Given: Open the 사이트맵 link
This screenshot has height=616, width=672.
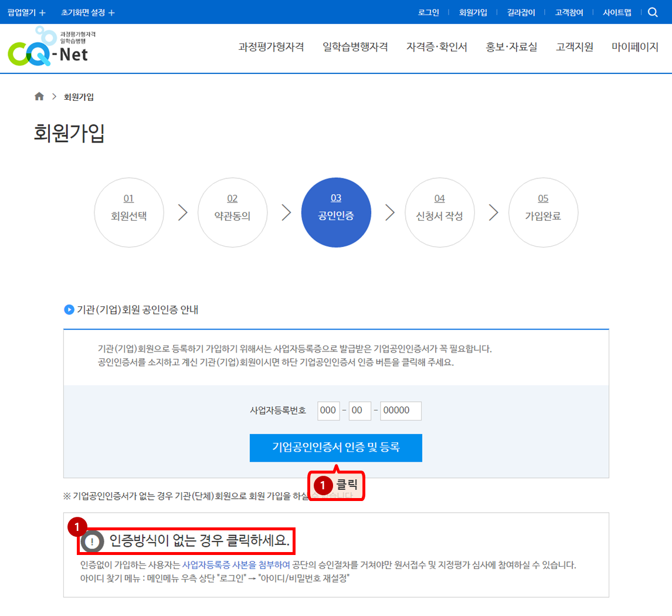Looking at the screenshot, I should pos(617,12).
